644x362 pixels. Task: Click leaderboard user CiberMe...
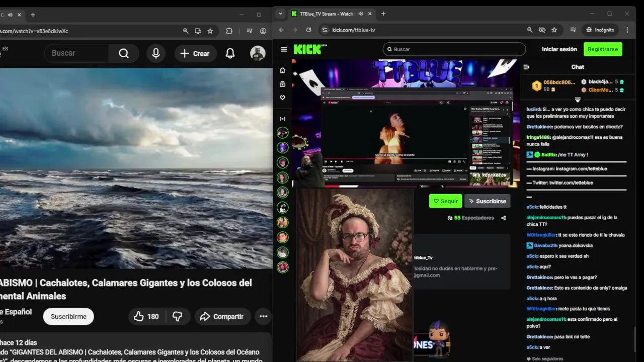(600, 90)
